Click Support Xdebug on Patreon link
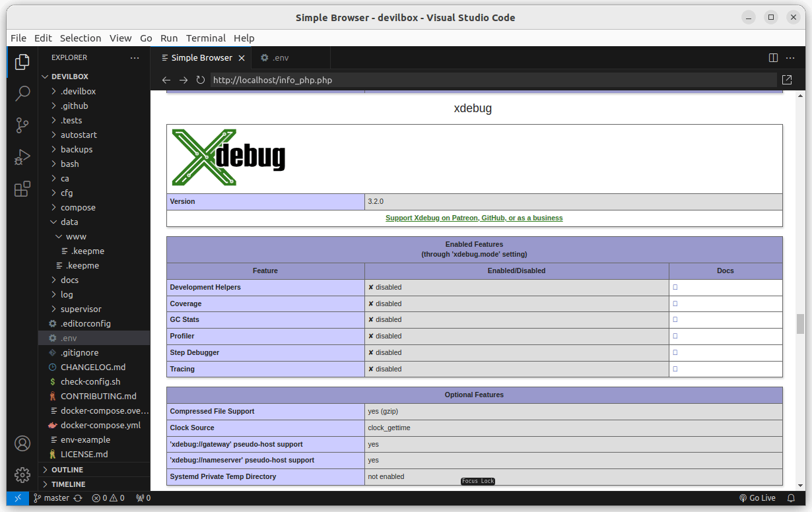 point(474,218)
